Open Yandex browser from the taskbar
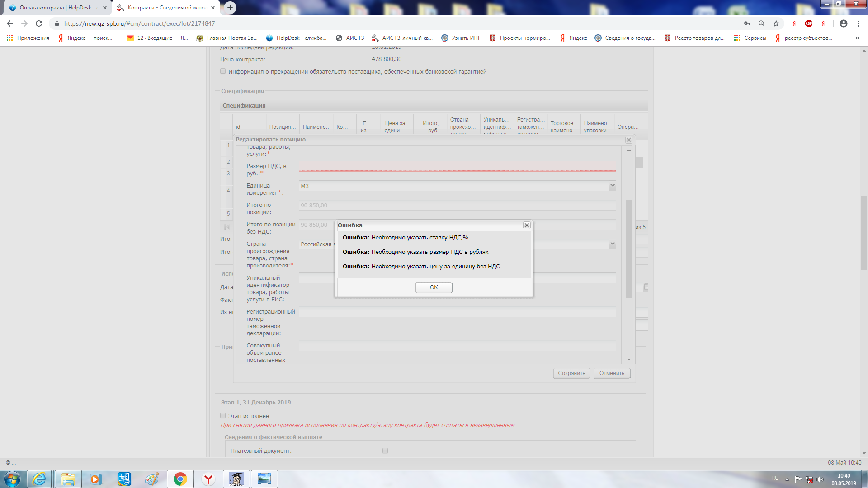The image size is (868, 488). 208,479
